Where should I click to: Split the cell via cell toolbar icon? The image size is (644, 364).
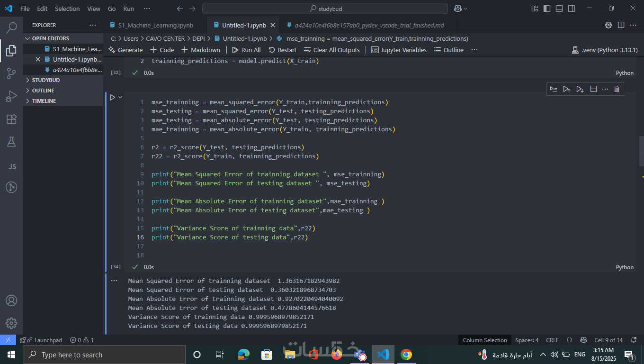click(x=593, y=89)
